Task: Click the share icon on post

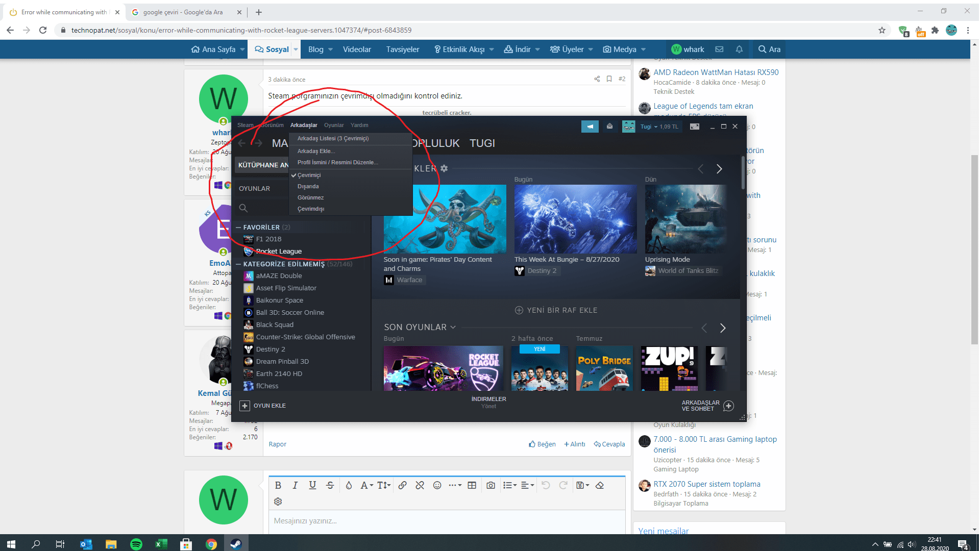Action: coord(597,79)
